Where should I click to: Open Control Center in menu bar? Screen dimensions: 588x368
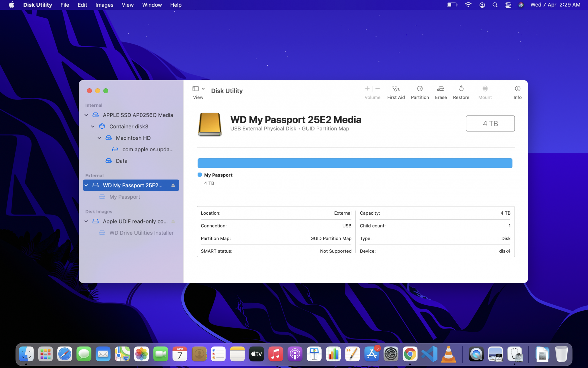[x=508, y=5]
